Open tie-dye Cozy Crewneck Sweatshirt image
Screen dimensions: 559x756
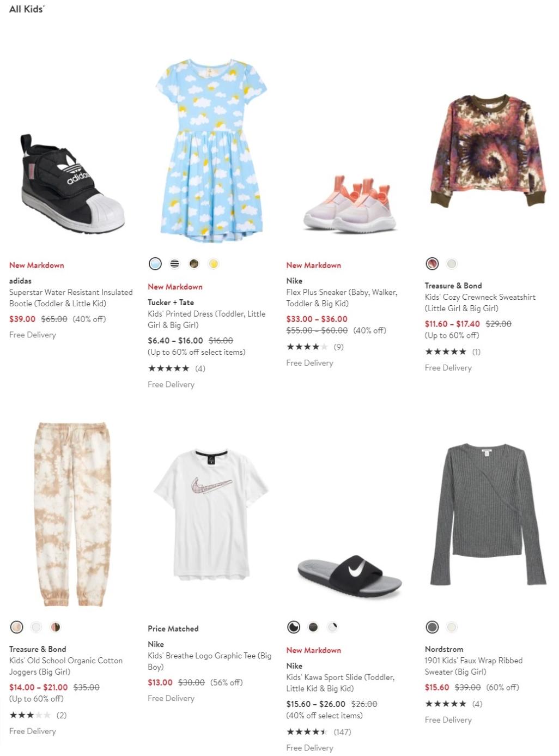coord(488,150)
